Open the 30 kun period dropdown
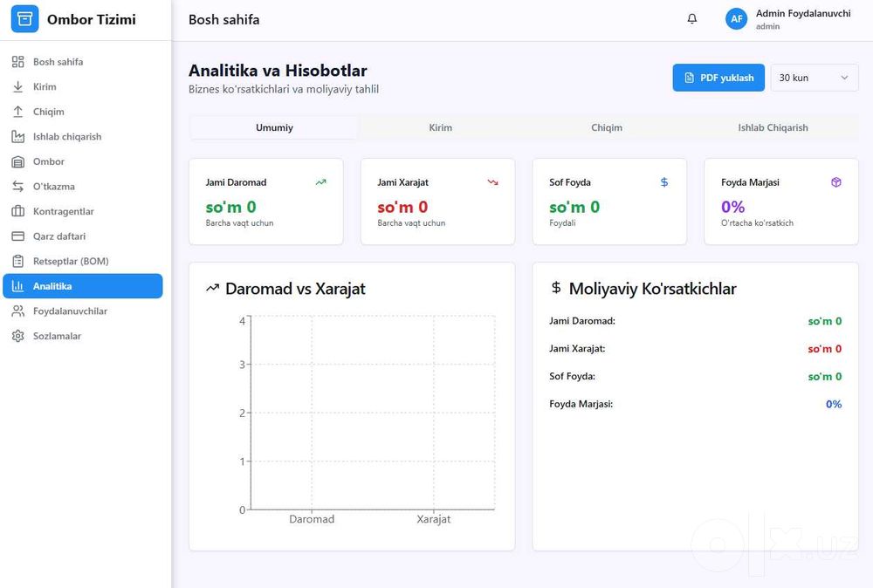The image size is (873, 588). click(x=814, y=78)
